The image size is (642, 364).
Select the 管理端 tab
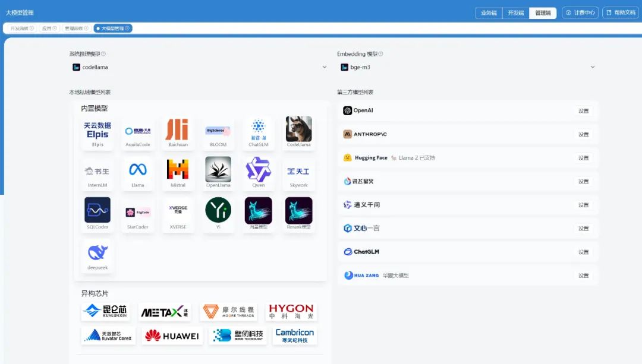(x=543, y=12)
